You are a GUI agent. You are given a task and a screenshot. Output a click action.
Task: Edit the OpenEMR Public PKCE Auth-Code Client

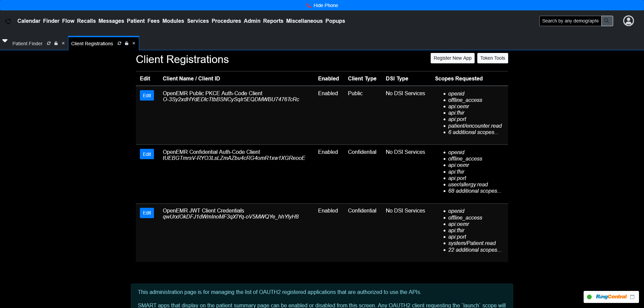[x=147, y=96]
